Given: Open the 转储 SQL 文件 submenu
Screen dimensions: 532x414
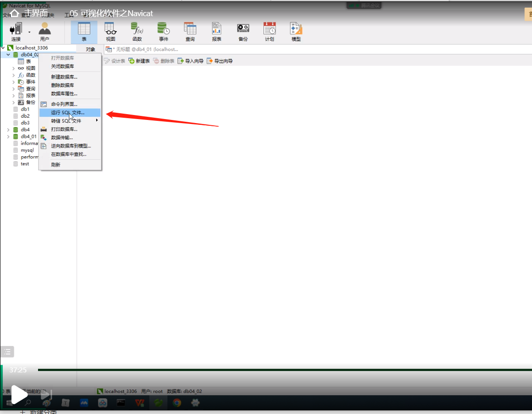Looking at the screenshot, I should tap(70, 121).
